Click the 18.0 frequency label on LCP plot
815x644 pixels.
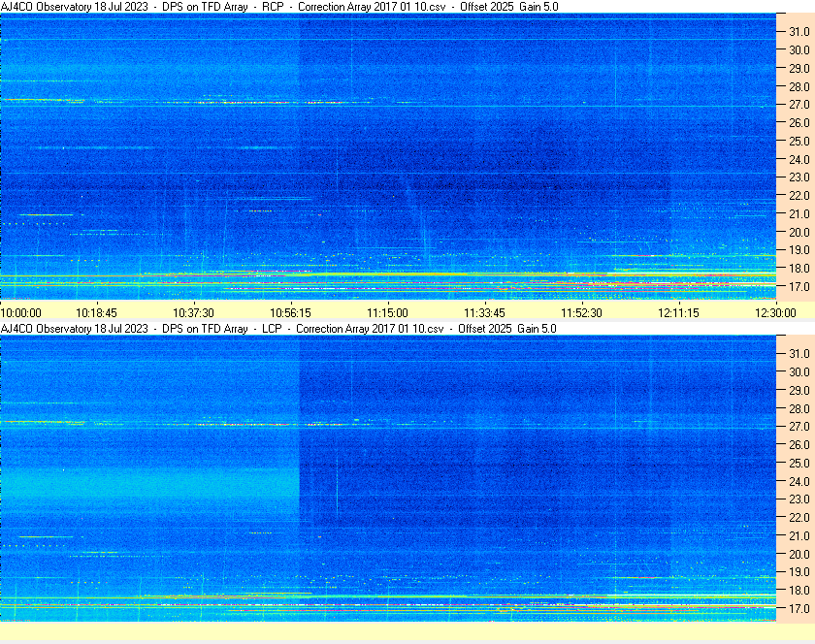[799, 590]
